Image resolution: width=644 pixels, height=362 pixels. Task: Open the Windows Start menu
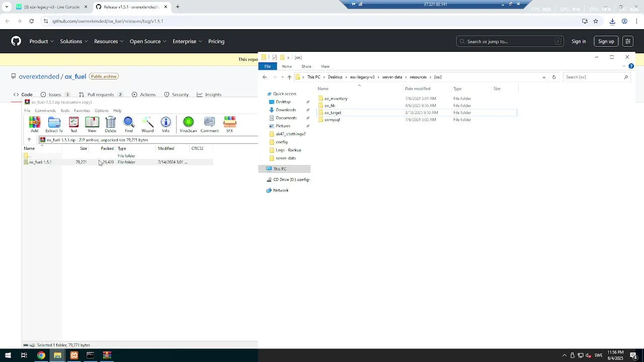point(8,355)
